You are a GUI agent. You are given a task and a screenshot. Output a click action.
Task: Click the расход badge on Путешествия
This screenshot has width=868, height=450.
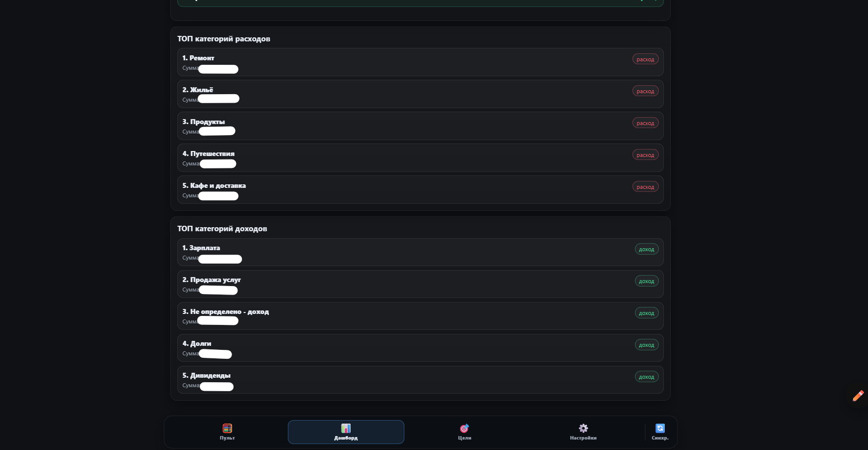[x=645, y=155]
